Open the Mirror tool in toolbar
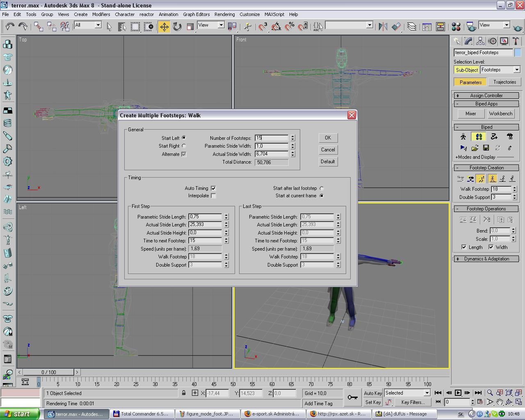525x420 pixels. (x=383, y=27)
